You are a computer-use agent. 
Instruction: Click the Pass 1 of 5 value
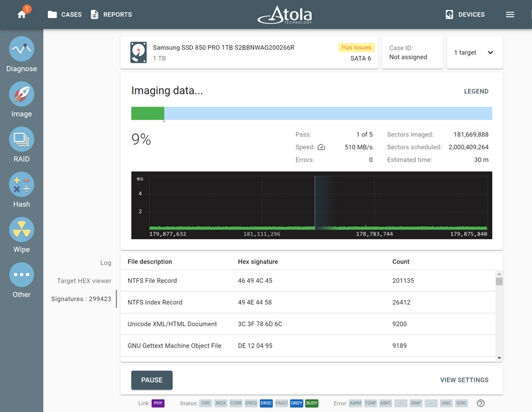point(364,134)
